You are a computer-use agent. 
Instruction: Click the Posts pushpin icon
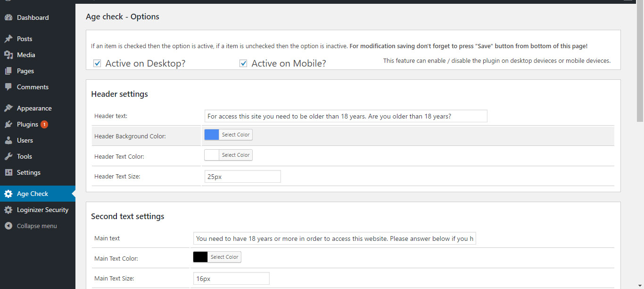(8, 39)
